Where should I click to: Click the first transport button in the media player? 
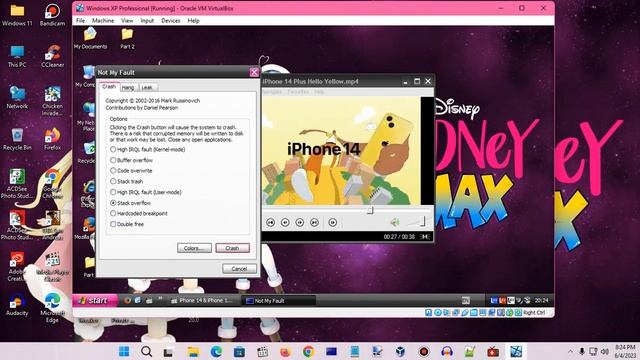[270, 222]
